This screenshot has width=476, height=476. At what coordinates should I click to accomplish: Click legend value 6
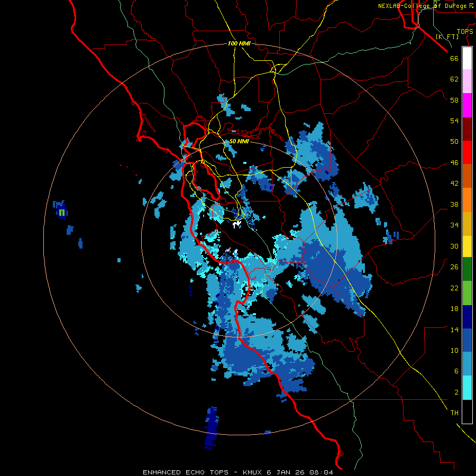pos(456,371)
